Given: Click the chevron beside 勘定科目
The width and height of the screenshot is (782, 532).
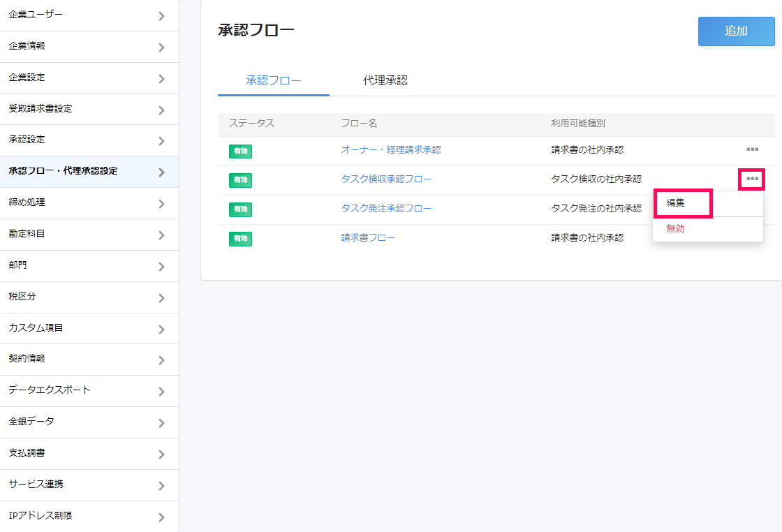Looking at the screenshot, I should (161, 235).
